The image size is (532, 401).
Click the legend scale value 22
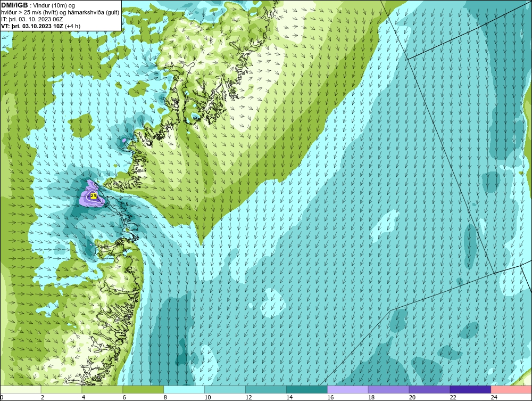click(x=453, y=397)
